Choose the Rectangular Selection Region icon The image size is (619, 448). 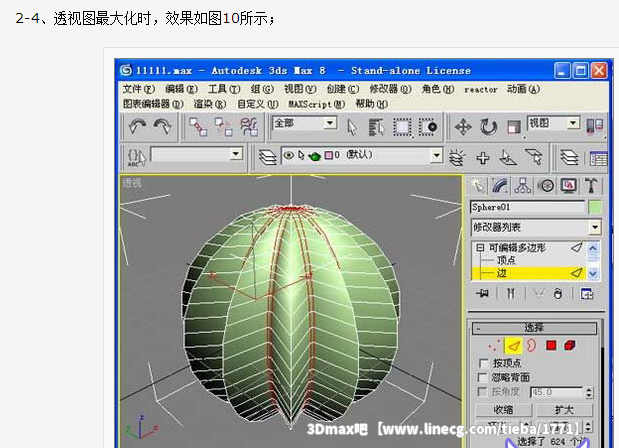click(x=402, y=127)
